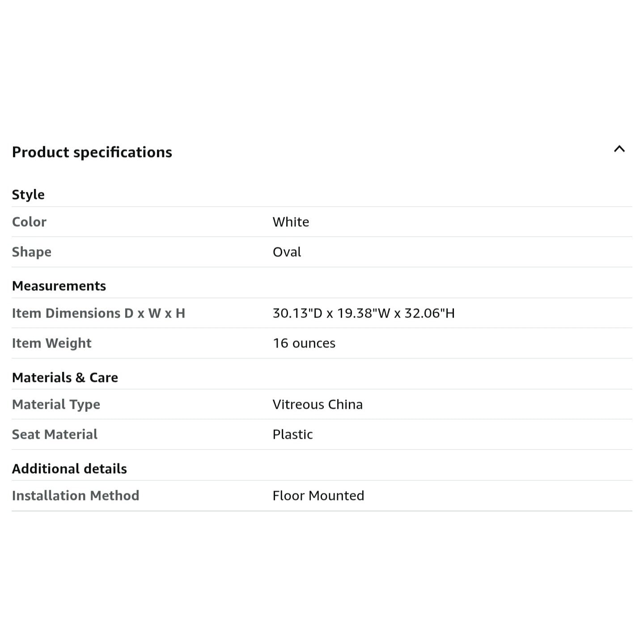Click the Shape label

(x=31, y=252)
